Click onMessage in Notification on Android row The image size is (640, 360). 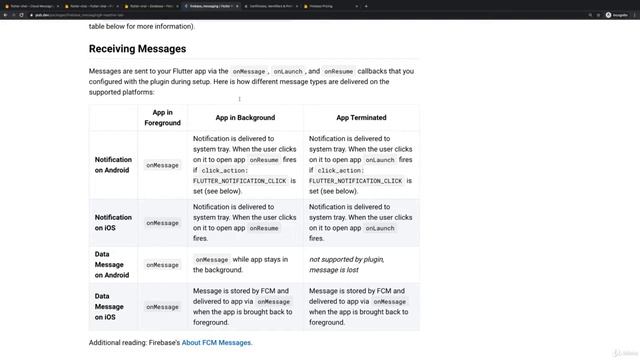coord(162,165)
